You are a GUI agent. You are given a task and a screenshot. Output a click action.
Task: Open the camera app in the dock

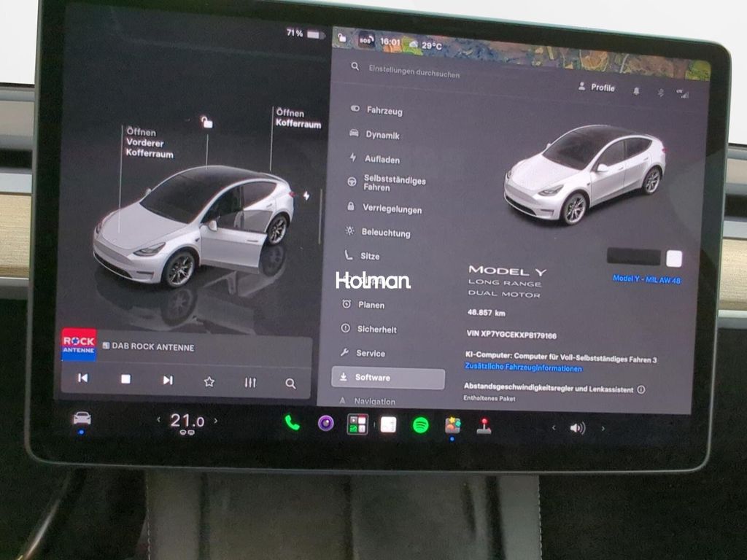pyautogui.click(x=326, y=423)
